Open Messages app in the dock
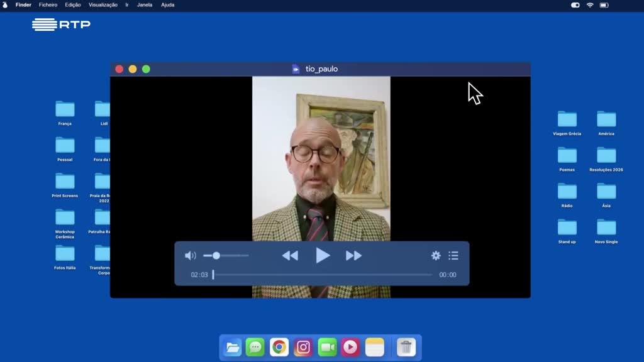This screenshot has height=362, width=644. pos(255,347)
